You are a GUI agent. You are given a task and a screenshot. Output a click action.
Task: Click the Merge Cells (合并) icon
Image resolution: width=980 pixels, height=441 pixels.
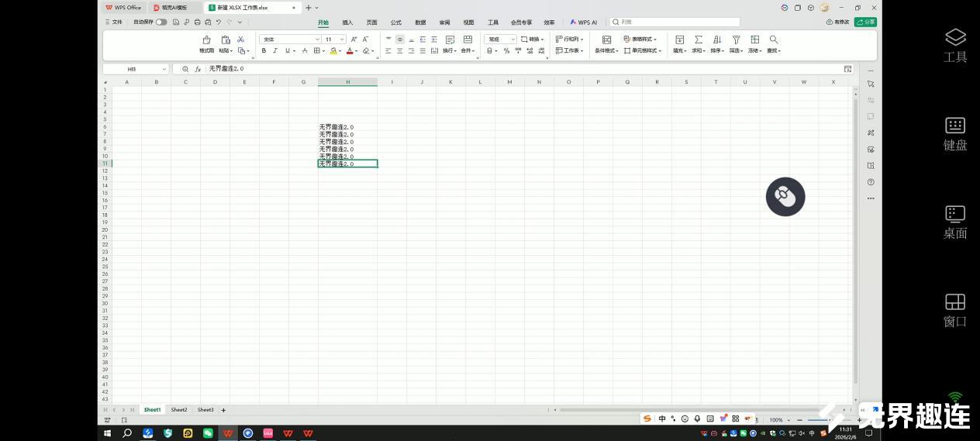[x=468, y=40]
